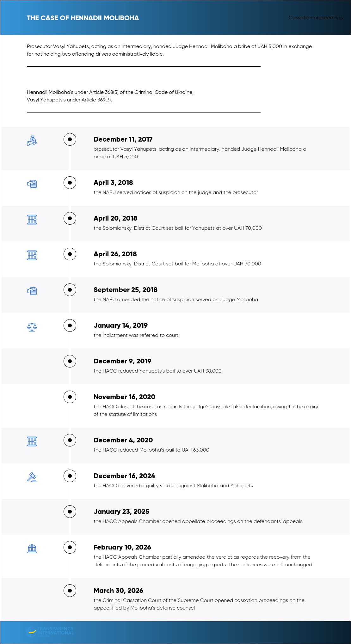Image resolution: width=351 pixels, height=644 pixels.
Task: Click the gavel icon beside December 16, 2024
Action: point(32,477)
